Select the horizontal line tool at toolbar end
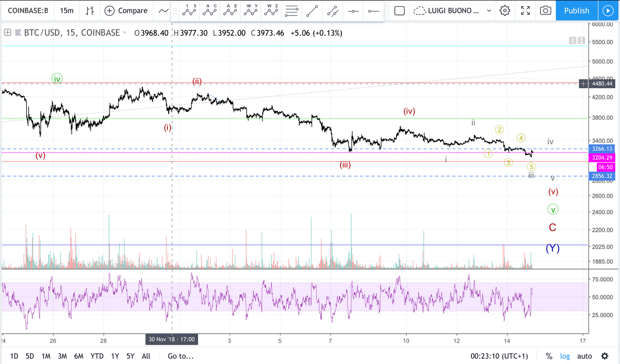The width and height of the screenshot is (620, 364). [x=373, y=11]
